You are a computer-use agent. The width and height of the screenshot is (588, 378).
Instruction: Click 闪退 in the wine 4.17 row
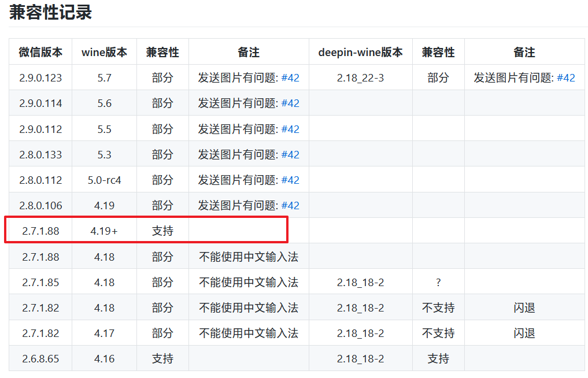tap(524, 333)
